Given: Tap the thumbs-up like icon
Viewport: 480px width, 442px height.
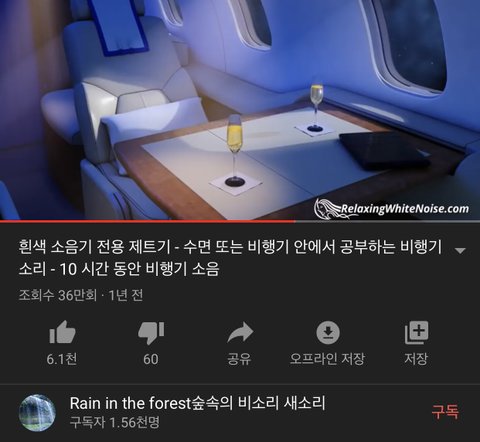Looking at the screenshot, I should pos(62,332).
